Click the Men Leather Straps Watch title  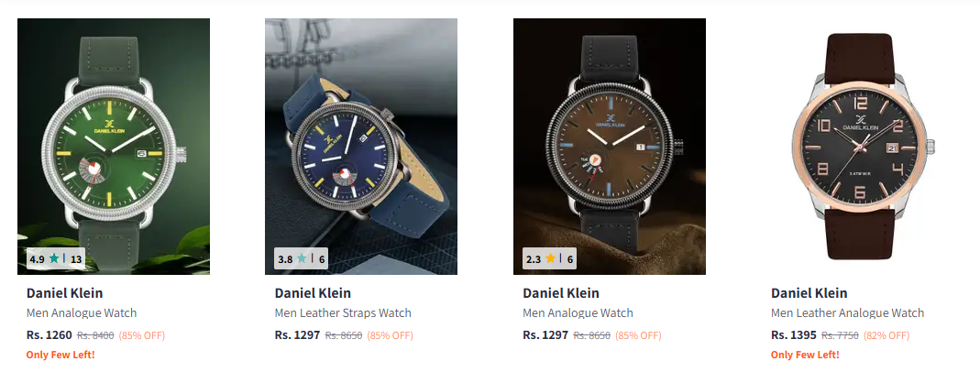pos(343,313)
